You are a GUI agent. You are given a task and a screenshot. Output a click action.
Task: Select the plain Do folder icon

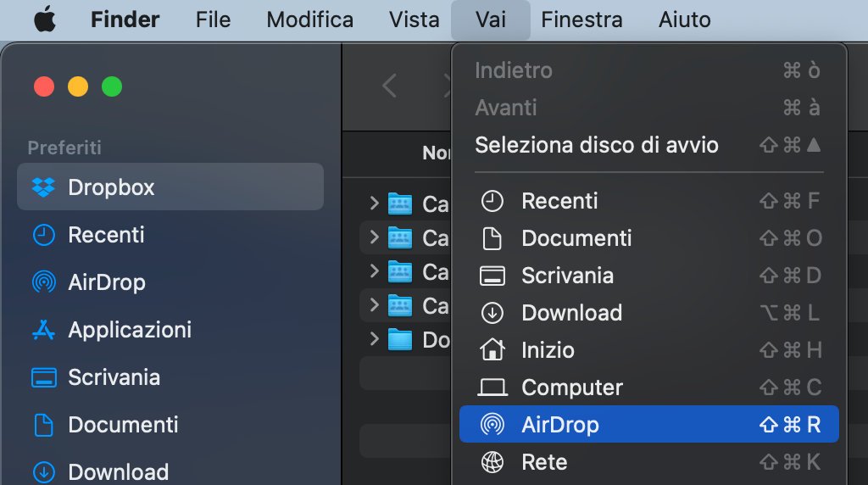(x=400, y=339)
